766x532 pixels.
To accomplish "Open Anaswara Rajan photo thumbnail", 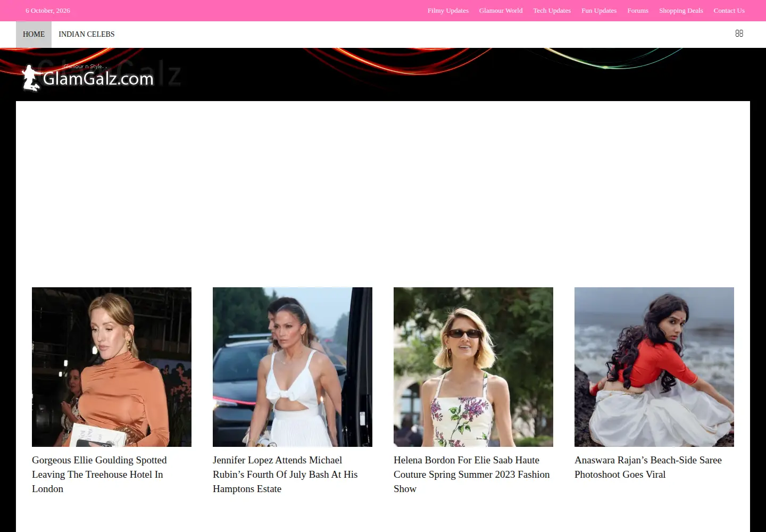I will pyautogui.click(x=654, y=367).
